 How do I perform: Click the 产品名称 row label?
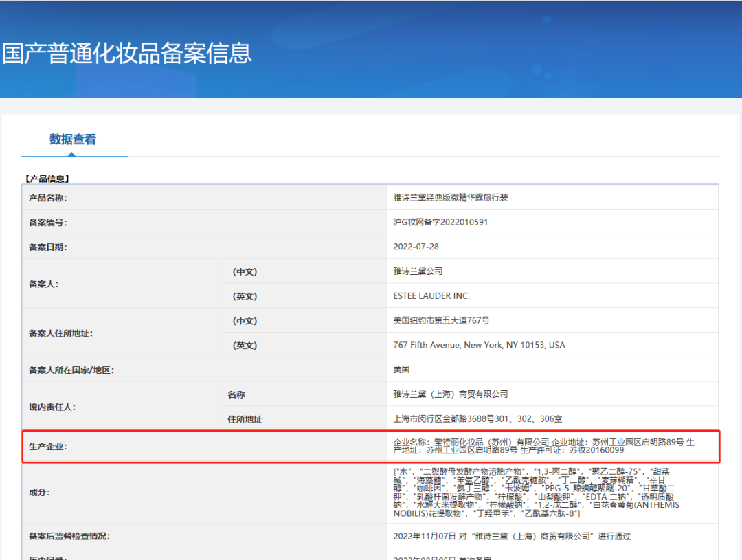point(48,198)
